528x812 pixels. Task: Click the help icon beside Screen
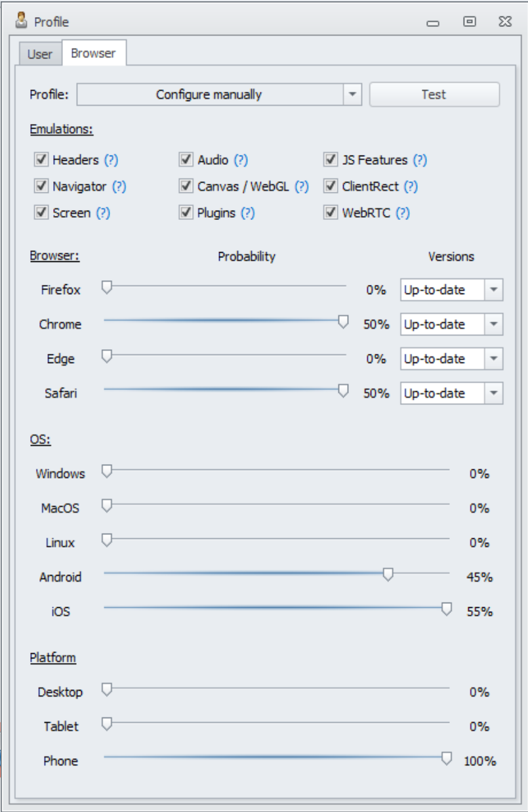(x=103, y=213)
